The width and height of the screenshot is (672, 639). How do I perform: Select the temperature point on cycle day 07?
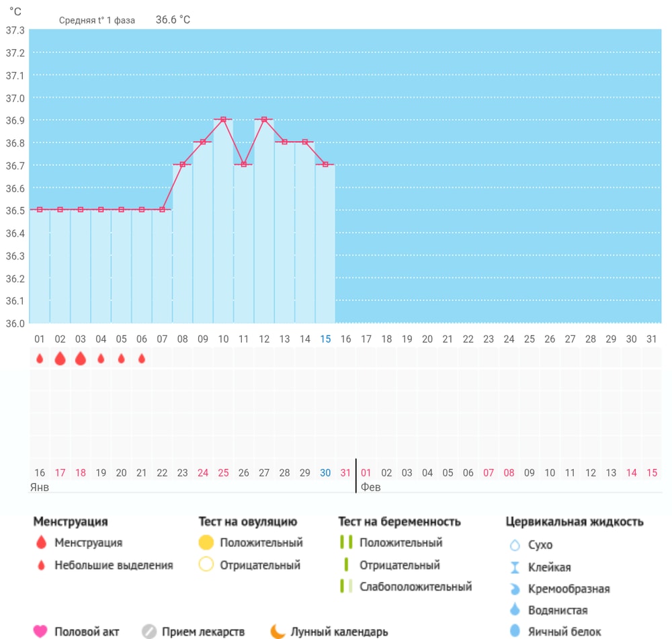162,210
